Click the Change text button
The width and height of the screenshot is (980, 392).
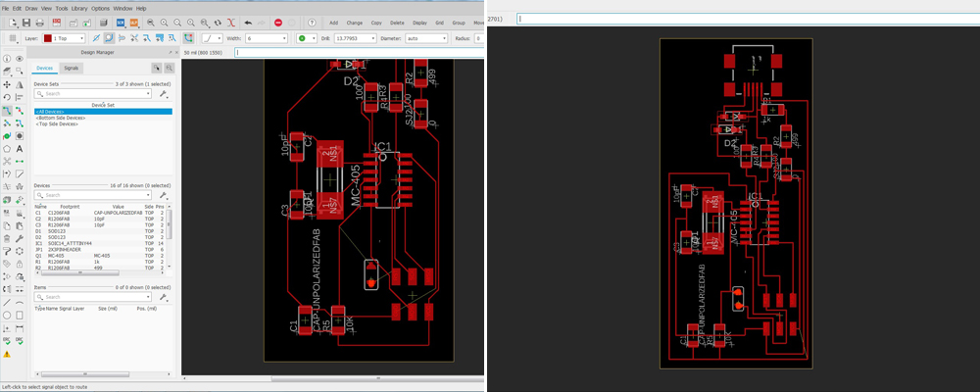click(x=354, y=22)
